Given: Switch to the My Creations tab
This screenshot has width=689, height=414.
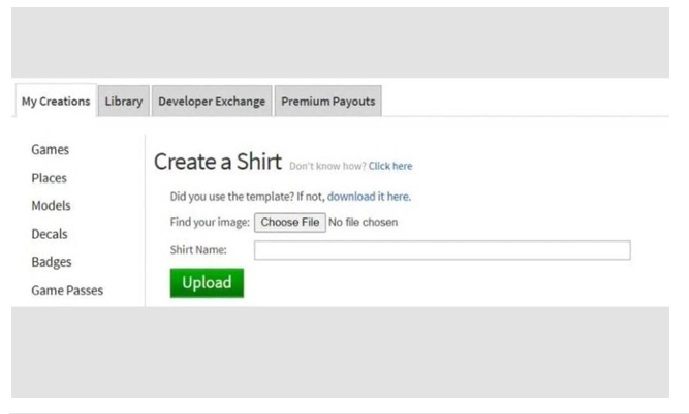Looking at the screenshot, I should (x=56, y=102).
